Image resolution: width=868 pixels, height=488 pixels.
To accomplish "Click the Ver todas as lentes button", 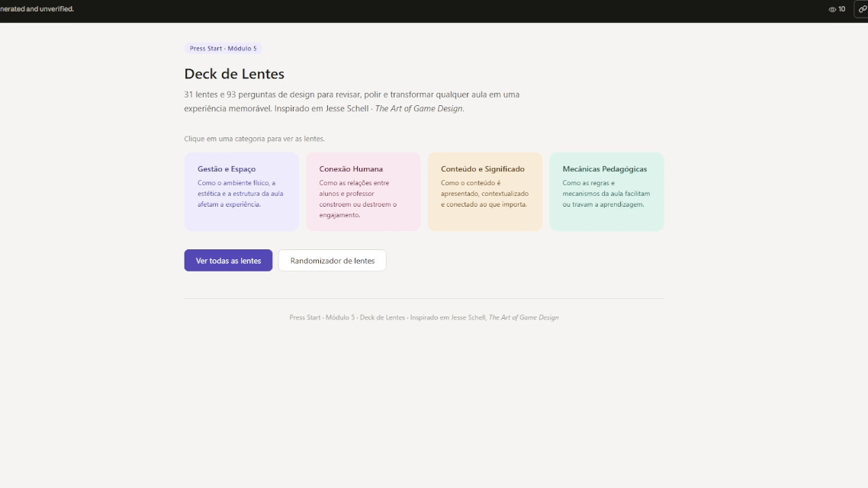I will (x=228, y=261).
